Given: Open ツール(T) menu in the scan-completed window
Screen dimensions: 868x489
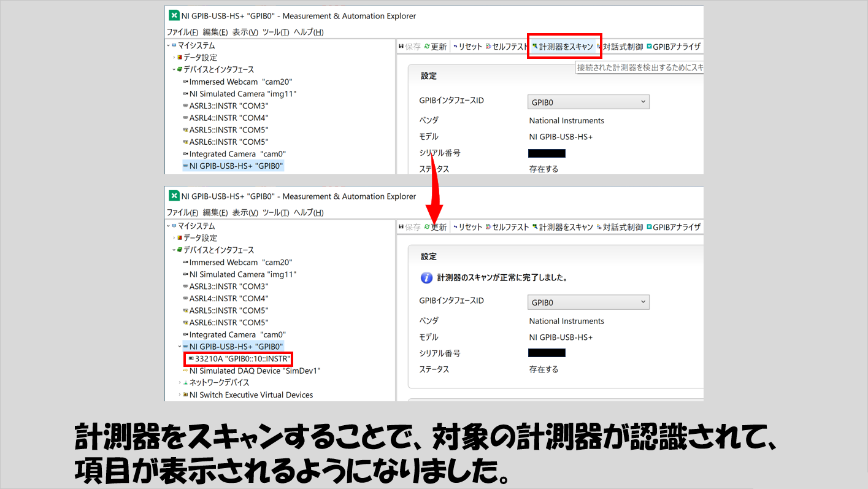Looking at the screenshot, I should click(x=275, y=212).
